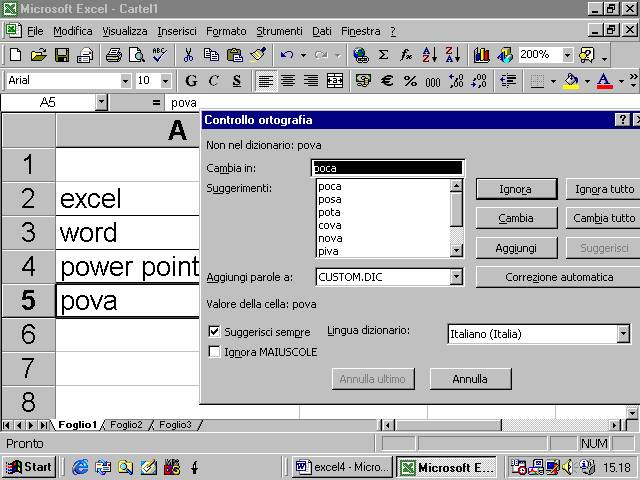Align text left in cell
The image size is (640, 480).
click(265, 81)
